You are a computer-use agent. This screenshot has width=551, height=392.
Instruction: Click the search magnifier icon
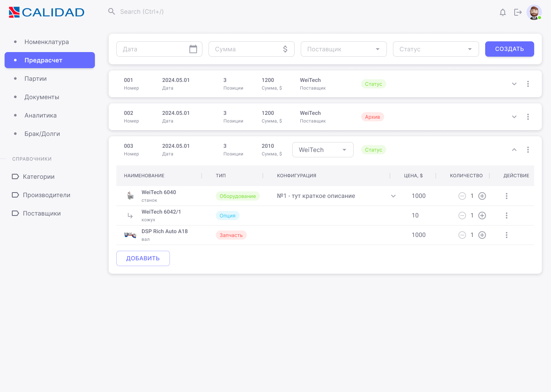pyautogui.click(x=112, y=11)
